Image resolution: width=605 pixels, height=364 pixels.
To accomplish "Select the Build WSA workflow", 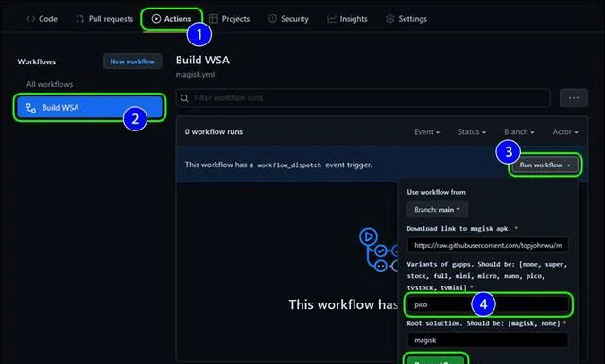I will point(90,107).
